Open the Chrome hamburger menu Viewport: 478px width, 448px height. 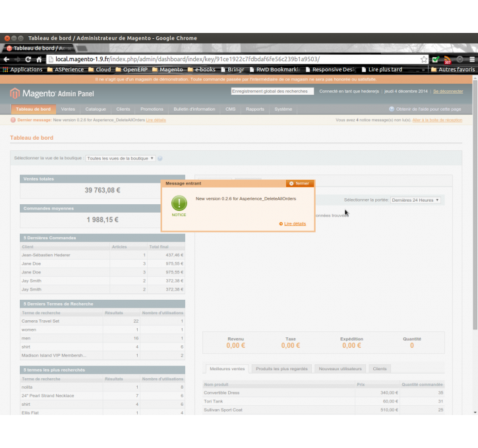pyautogui.click(x=472, y=59)
